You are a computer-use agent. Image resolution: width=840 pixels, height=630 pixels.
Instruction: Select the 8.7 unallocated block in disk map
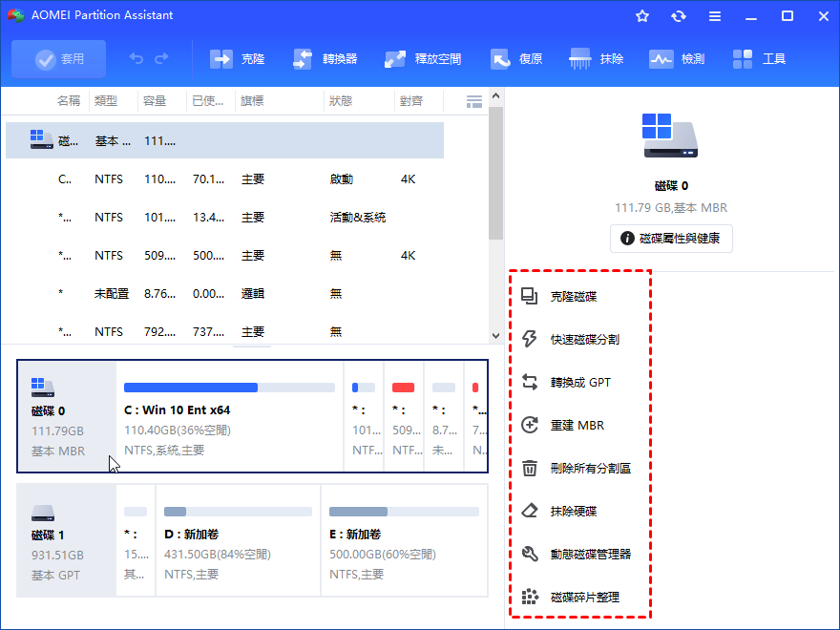point(444,417)
